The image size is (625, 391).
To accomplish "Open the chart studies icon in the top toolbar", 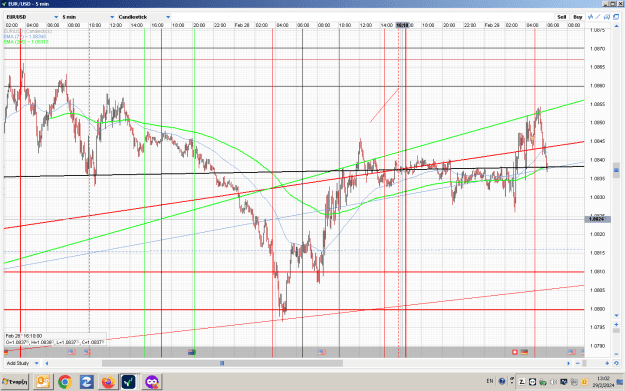I will [x=590, y=17].
